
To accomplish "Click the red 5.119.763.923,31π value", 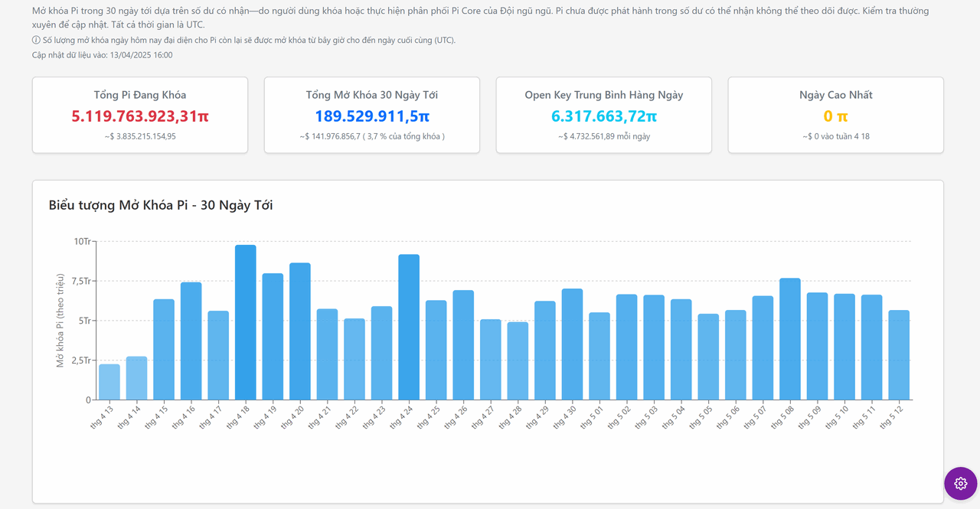I will click(140, 116).
